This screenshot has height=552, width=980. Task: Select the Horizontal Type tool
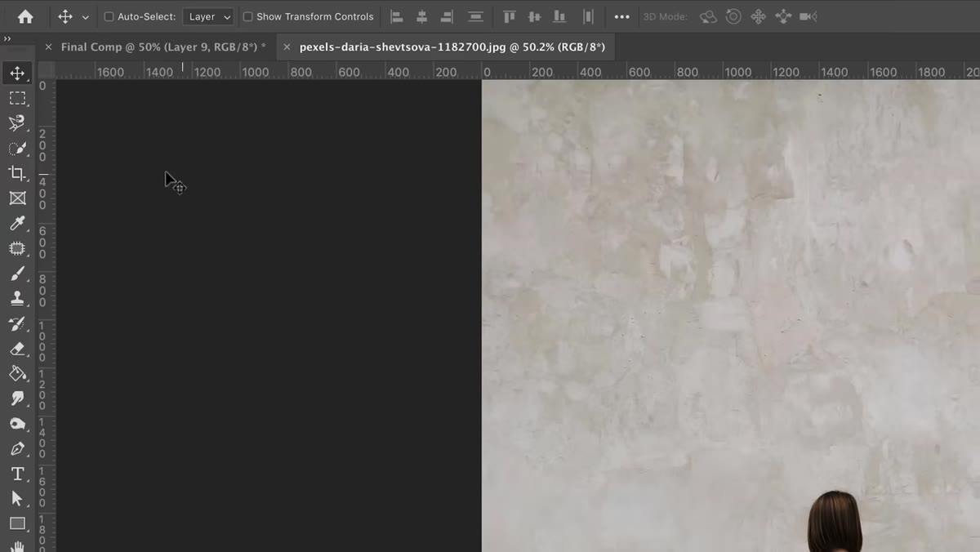(x=17, y=474)
